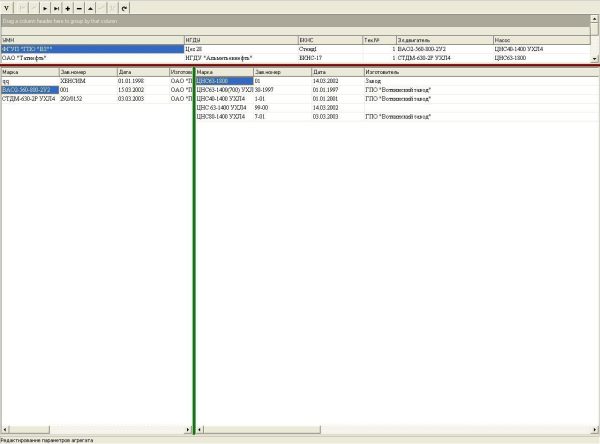Click date 01.01.2001 in right grid
600x444 pixels.
point(338,99)
